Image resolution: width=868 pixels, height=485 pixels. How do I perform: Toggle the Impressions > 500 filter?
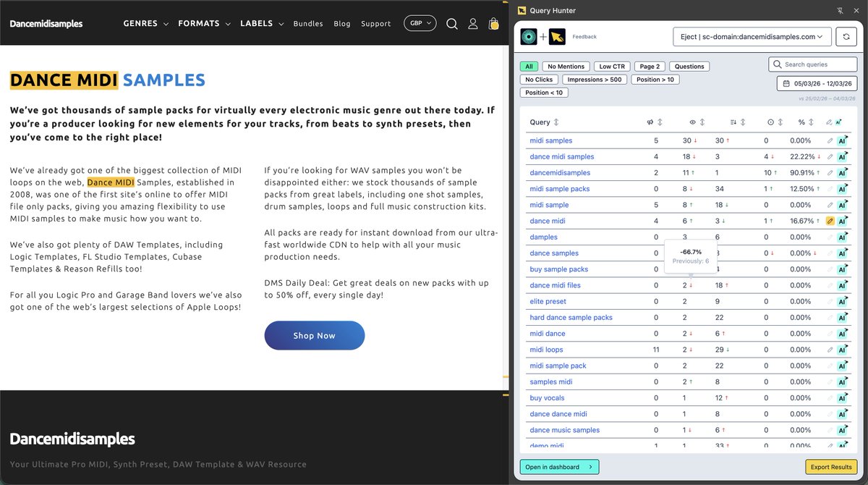click(595, 80)
